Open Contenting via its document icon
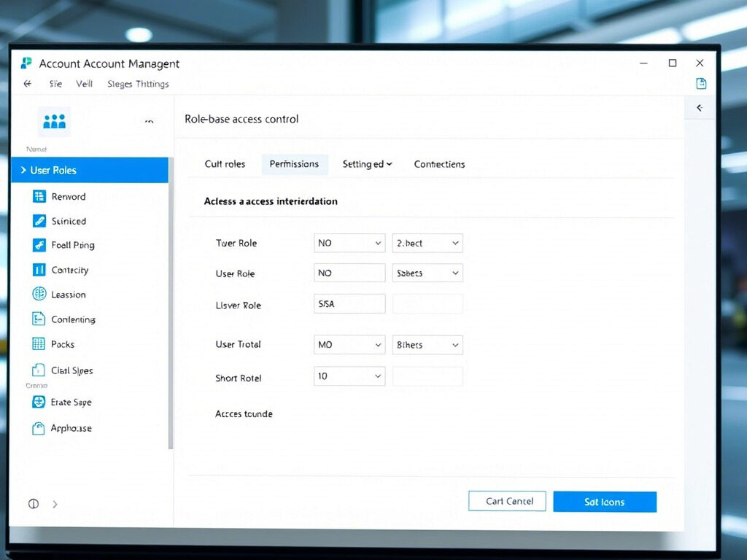 (40, 319)
